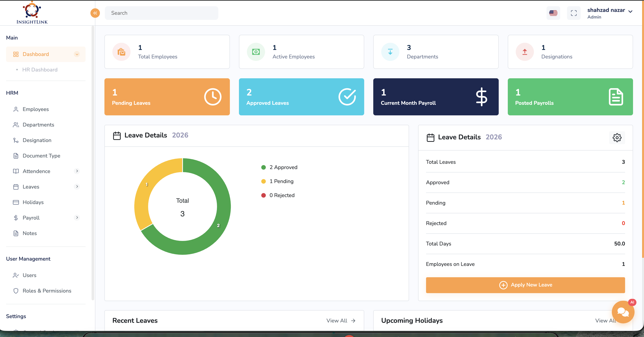
Task: Open the Leave Details settings gear
Action: pos(617,137)
